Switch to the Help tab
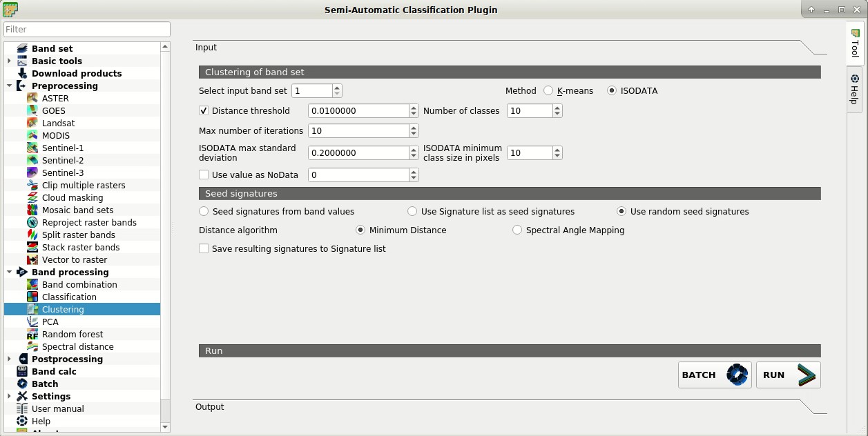The width and height of the screenshot is (868, 436). 853,90
